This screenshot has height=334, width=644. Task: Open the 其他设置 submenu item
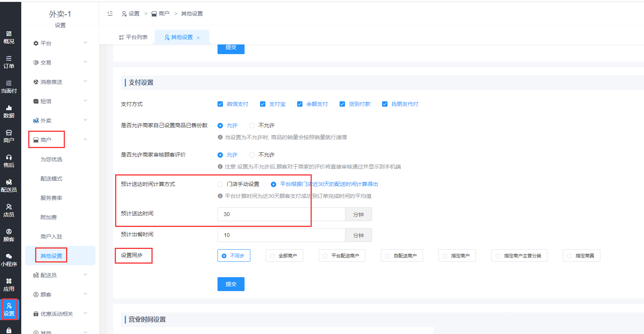coord(51,256)
